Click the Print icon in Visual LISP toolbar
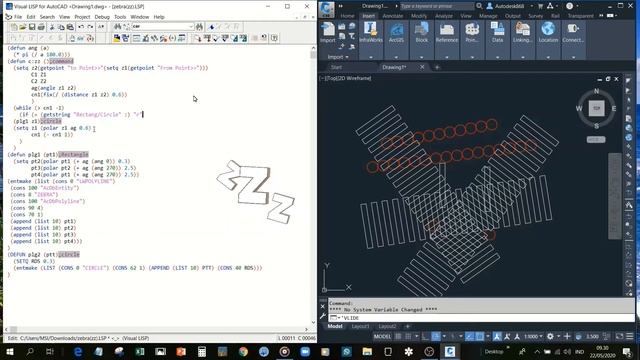The height and width of the screenshot is (360, 640). [41, 27]
